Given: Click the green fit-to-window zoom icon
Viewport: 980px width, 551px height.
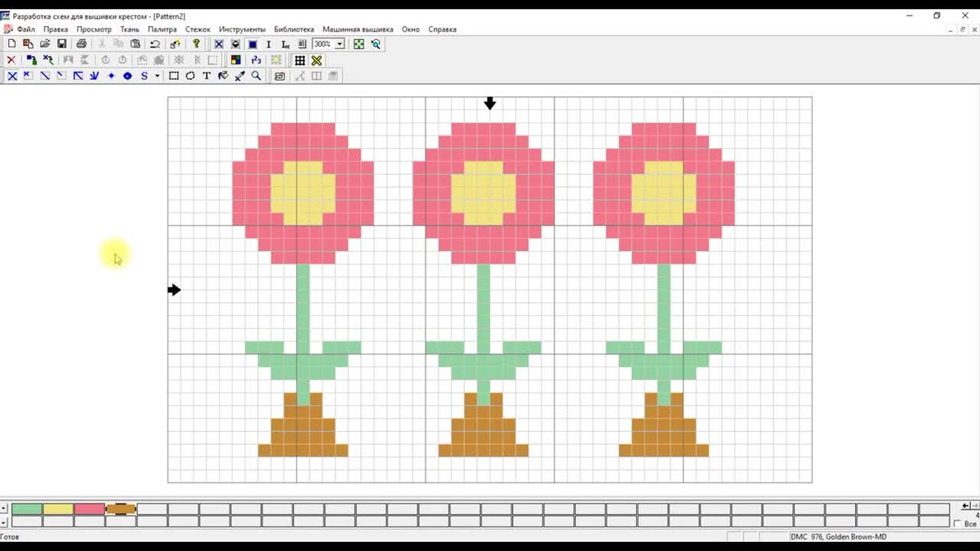Looking at the screenshot, I should tap(359, 44).
